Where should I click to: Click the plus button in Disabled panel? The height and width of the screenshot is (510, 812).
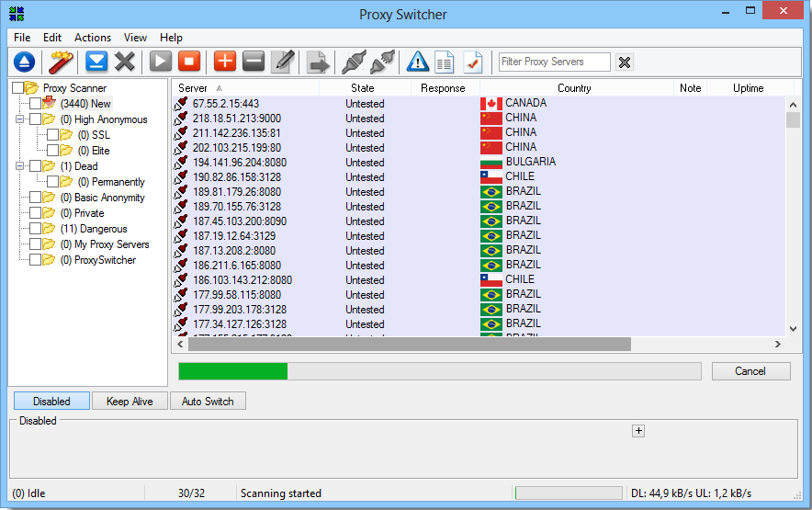click(x=638, y=431)
